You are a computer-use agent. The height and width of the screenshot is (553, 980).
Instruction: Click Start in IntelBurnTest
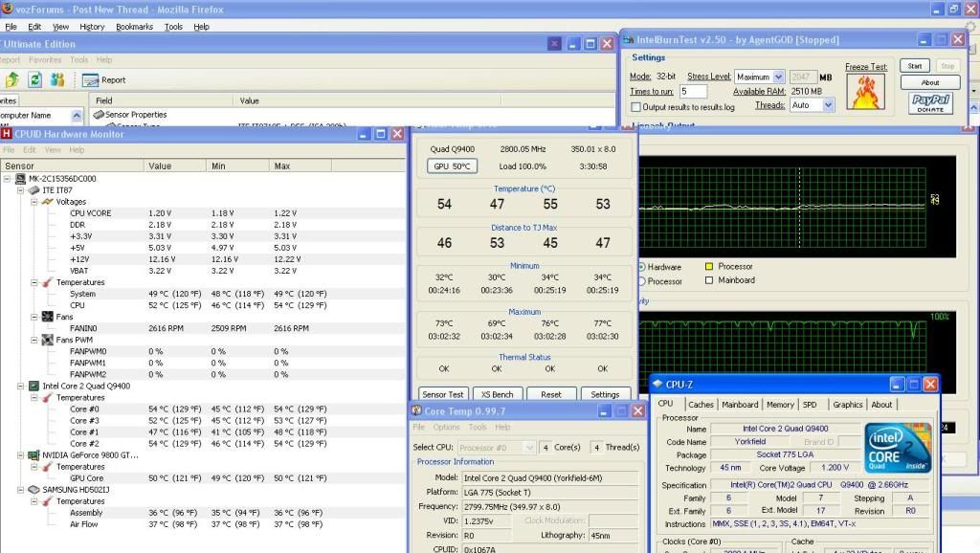pyautogui.click(x=914, y=66)
